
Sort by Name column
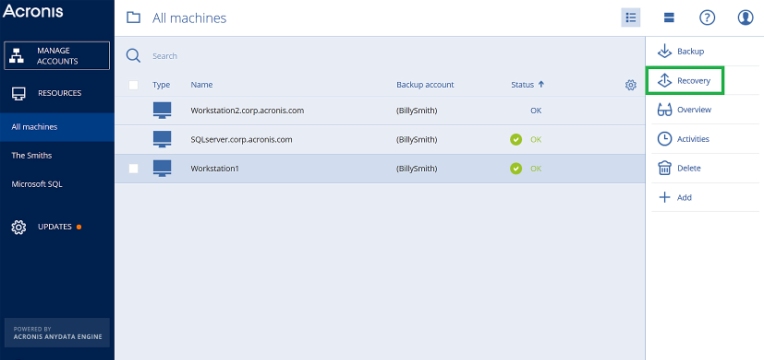[202, 85]
